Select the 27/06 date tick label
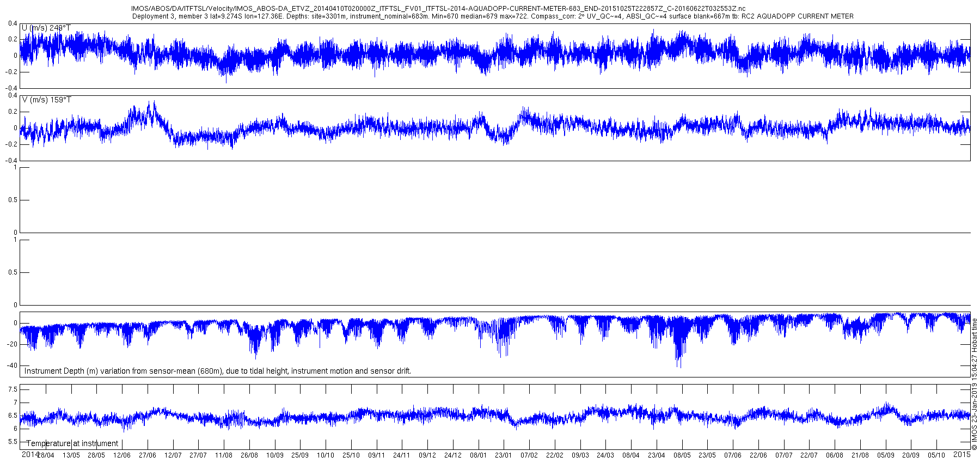980x463 pixels. click(x=148, y=455)
